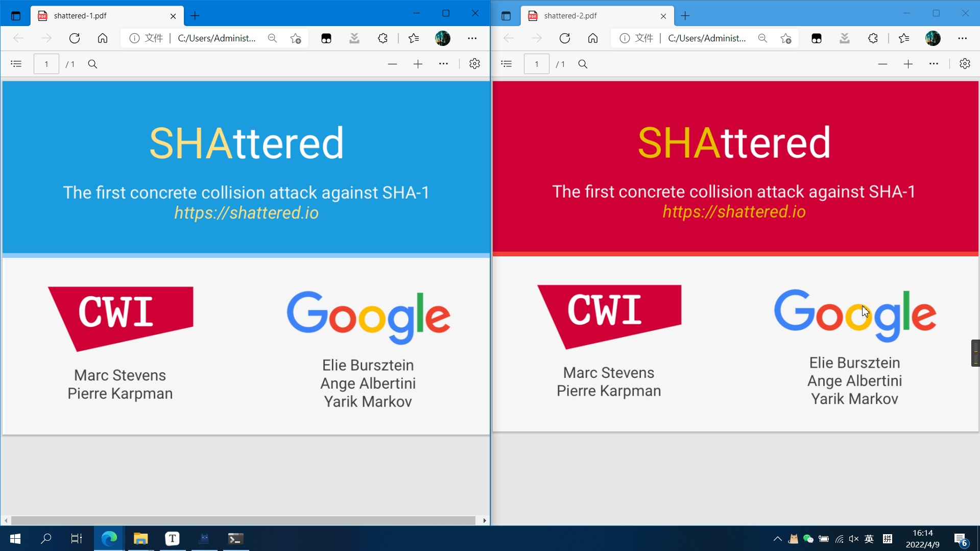The width and height of the screenshot is (980, 551).
Task: Open a new tab in left window
Action: click(x=195, y=16)
